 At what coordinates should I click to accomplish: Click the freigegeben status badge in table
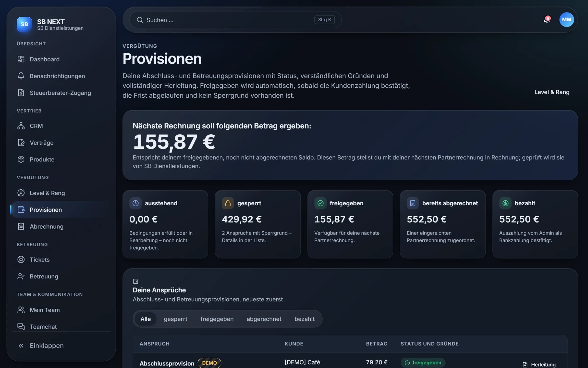(x=423, y=363)
